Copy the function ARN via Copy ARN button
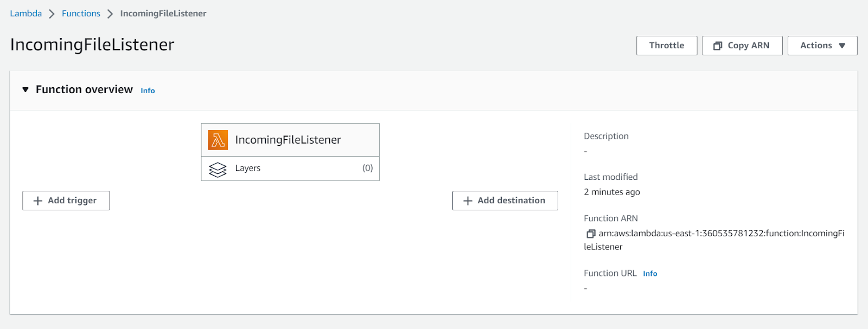The height and width of the screenshot is (329, 868). (742, 46)
